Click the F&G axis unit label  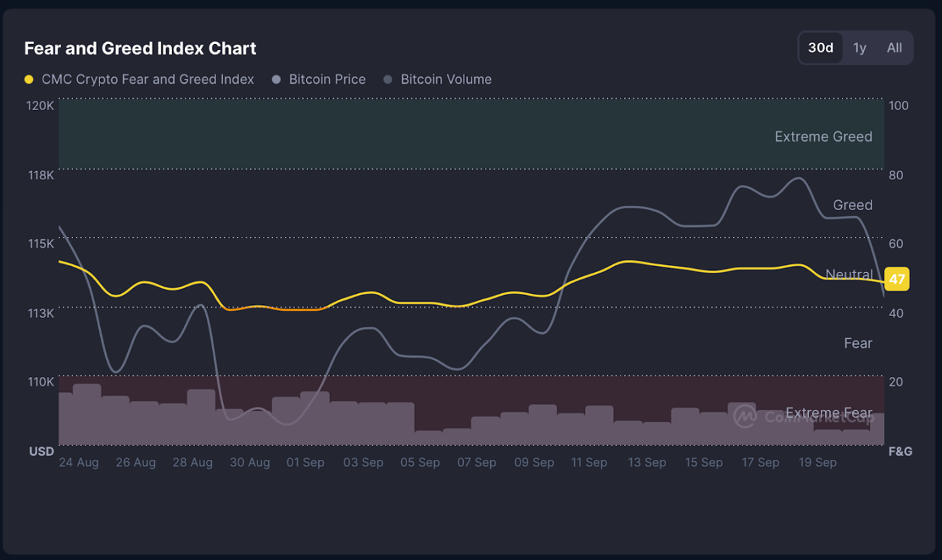click(x=900, y=451)
